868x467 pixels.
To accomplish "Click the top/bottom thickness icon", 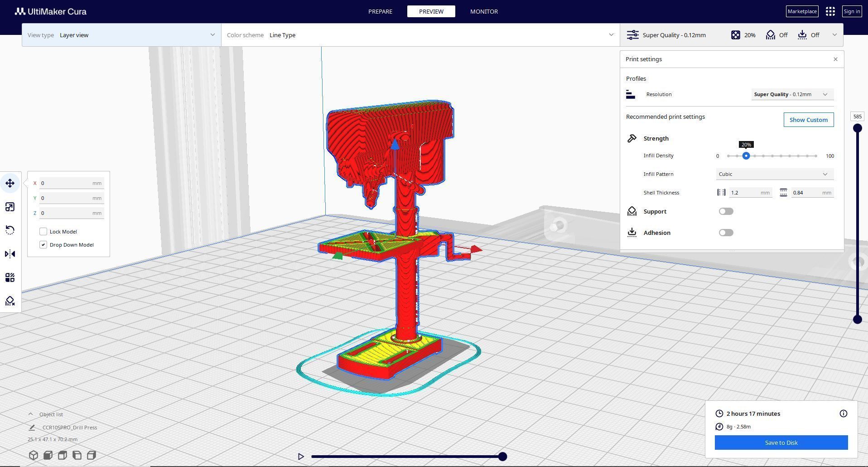I will tap(783, 193).
